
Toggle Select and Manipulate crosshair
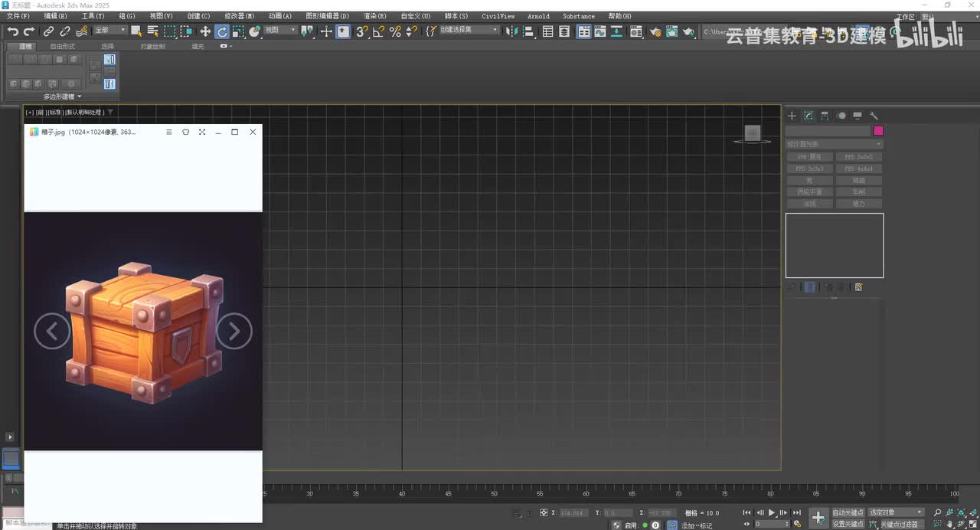326,31
